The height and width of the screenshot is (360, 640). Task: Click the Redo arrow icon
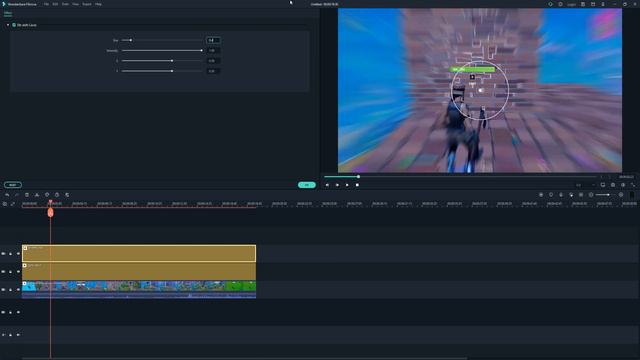[x=17, y=195]
